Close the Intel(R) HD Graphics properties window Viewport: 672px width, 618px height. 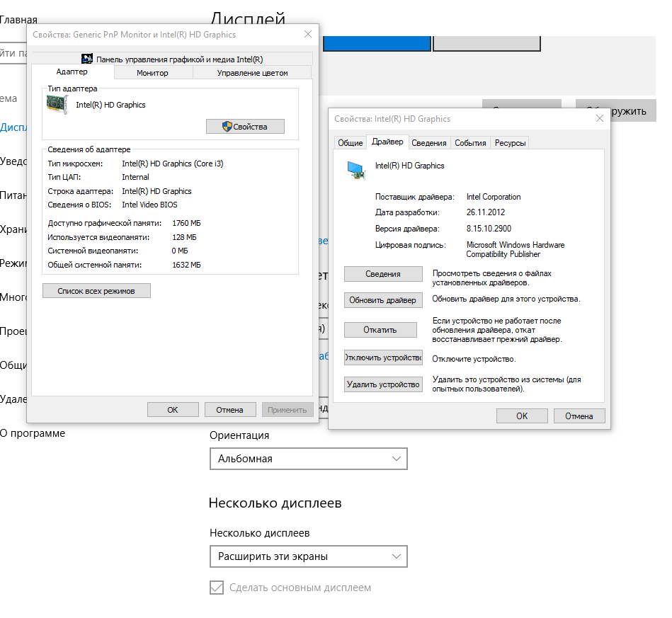[x=600, y=119]
